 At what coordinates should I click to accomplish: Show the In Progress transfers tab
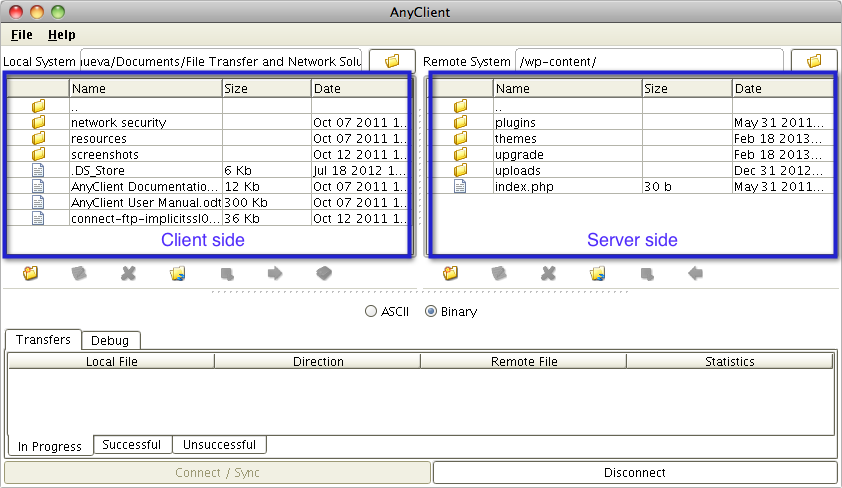point(50,446)
